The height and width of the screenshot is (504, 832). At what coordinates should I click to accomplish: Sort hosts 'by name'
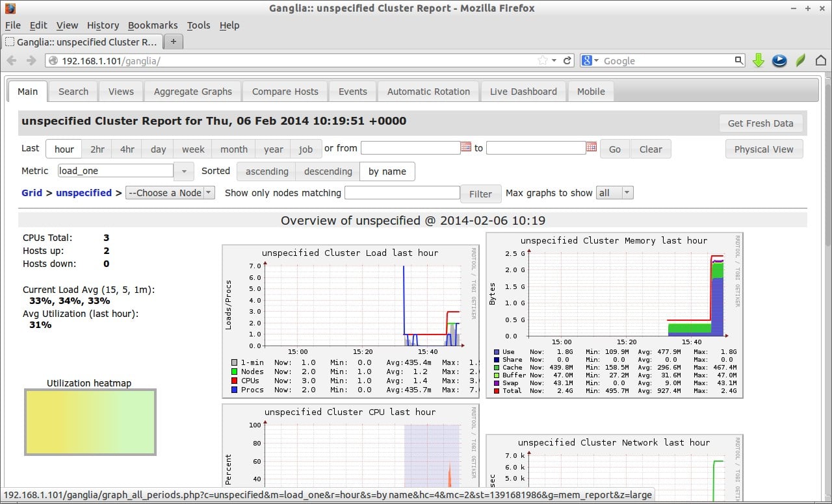387,171
